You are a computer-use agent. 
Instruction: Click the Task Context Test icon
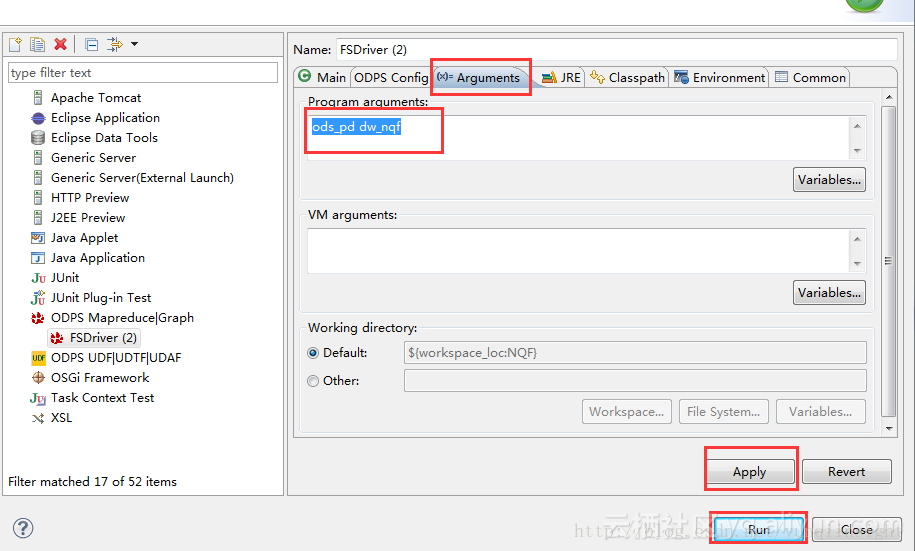point(38,398)
